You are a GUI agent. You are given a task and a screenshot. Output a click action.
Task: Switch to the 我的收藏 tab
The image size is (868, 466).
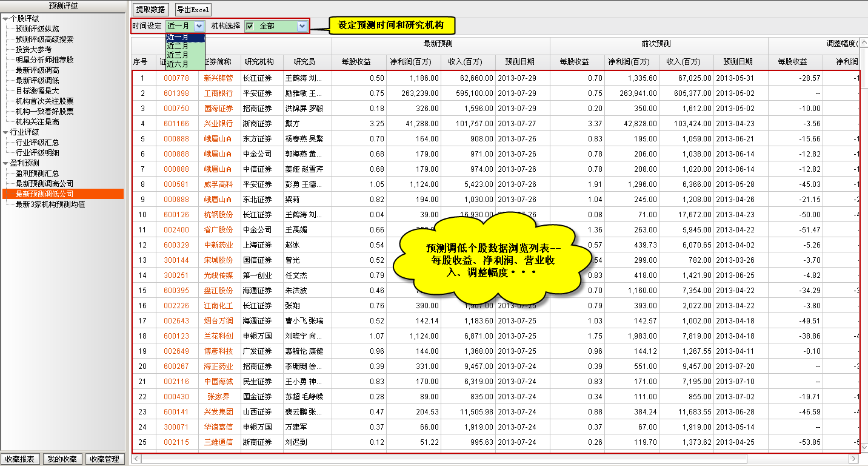(62, 459)
